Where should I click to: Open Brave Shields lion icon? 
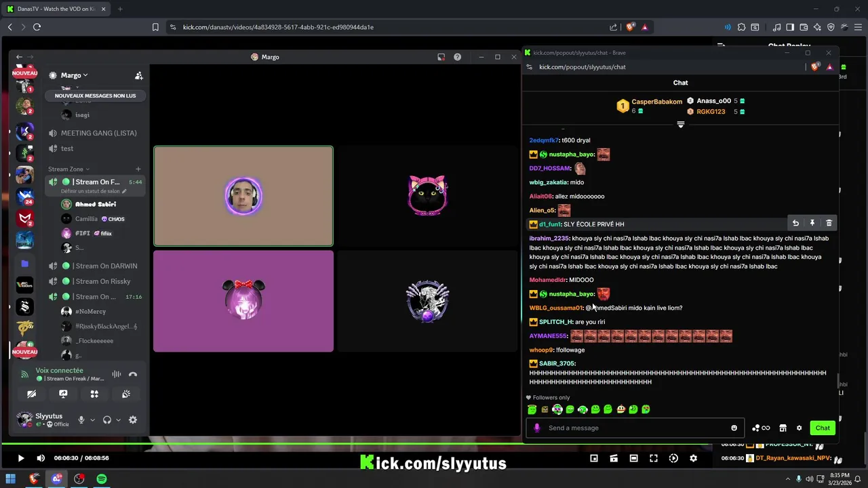click(x=631, y=27)
